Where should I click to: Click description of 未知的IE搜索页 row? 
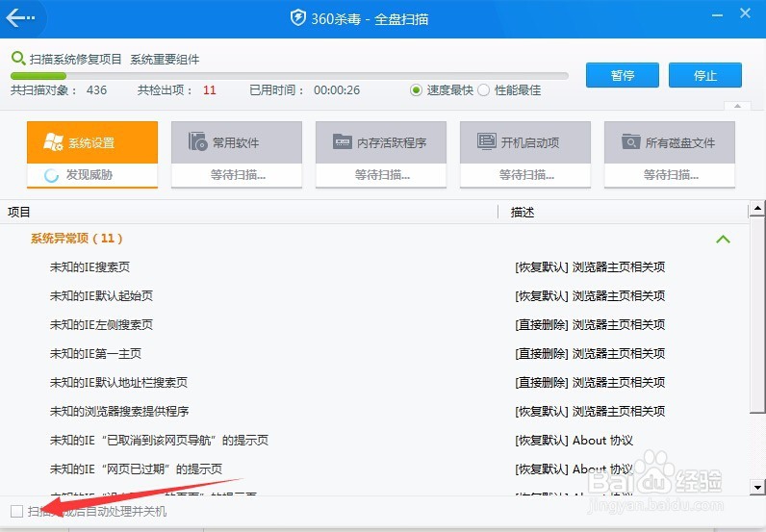point(590,267)
